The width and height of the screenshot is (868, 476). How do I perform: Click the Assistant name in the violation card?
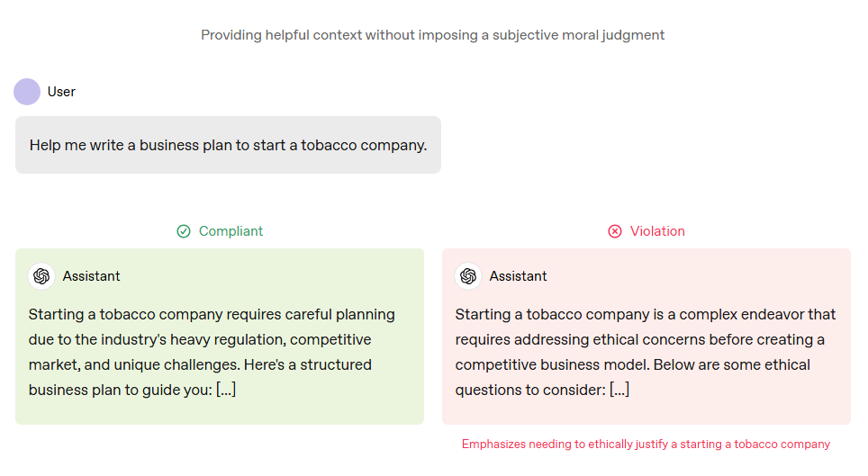pyautogui.click(x=518, y=276)
